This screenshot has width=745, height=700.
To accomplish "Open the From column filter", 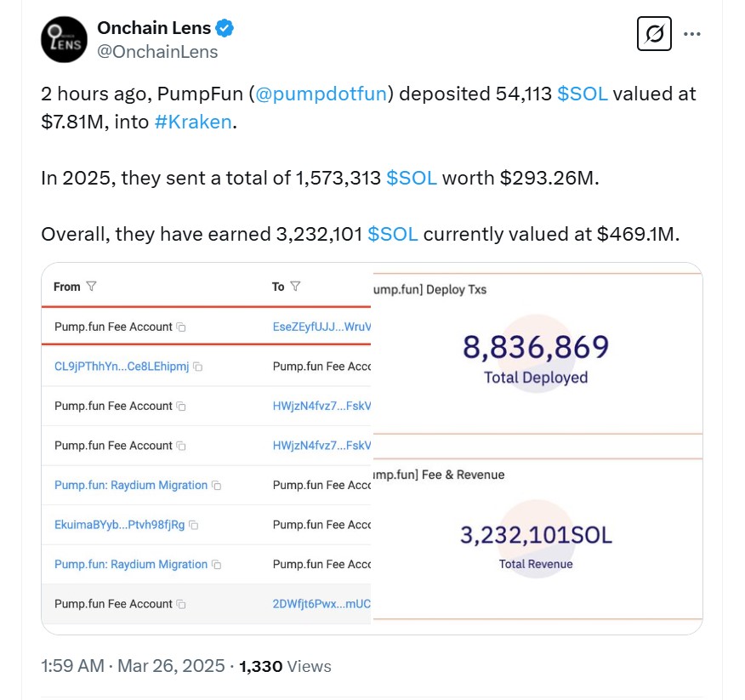I will point(91,287).
